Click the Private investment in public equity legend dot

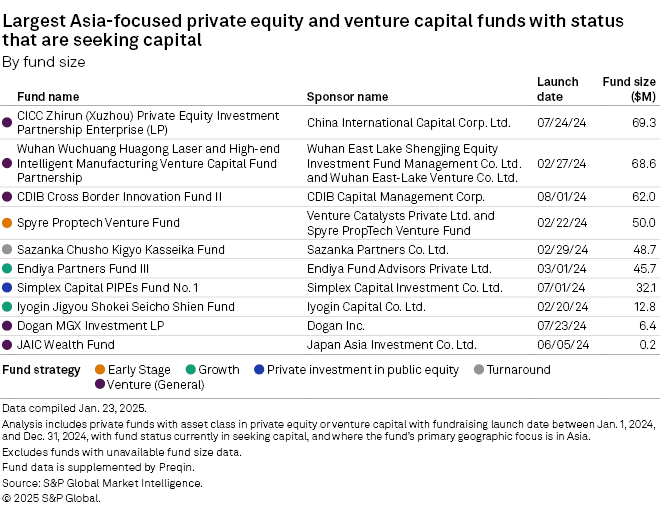(257, 370)
